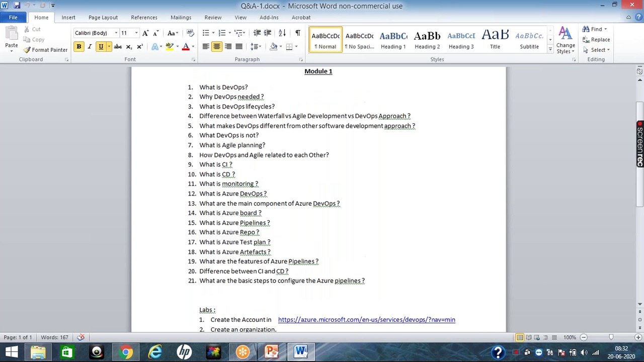Click the Multilevel List icon

(x=238, y=33)
